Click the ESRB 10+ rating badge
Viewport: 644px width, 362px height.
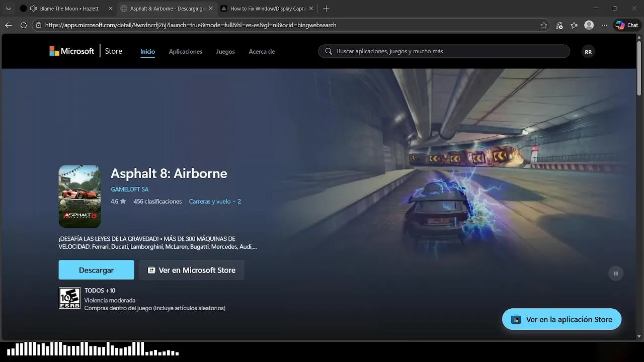69,298
